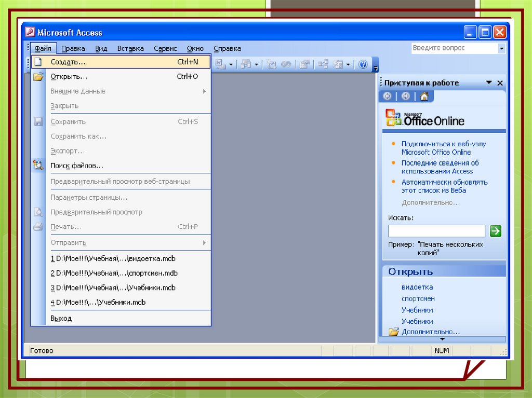532x398 pixels.
Task: Open recent file 1 видоетка.mdb
Action: (121, 258)
